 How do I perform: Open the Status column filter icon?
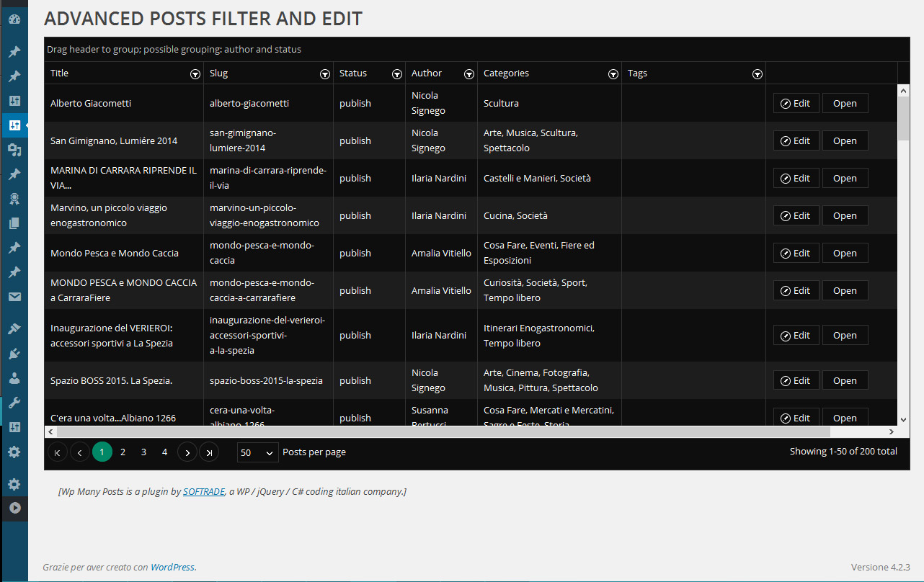396,73
